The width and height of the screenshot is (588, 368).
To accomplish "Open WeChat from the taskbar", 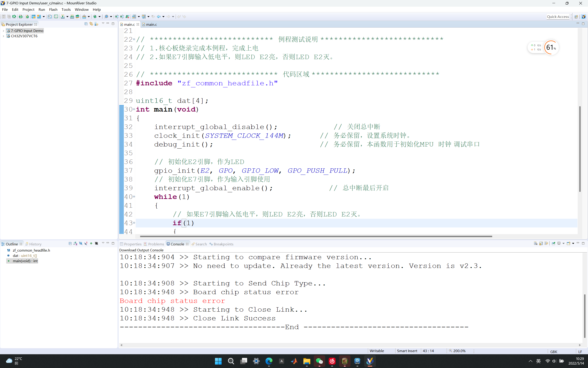I will (319, 361).
